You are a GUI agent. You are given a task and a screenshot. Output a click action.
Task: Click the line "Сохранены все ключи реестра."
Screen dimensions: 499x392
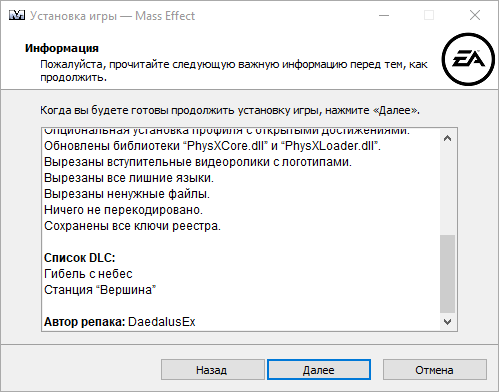point(132,226)
